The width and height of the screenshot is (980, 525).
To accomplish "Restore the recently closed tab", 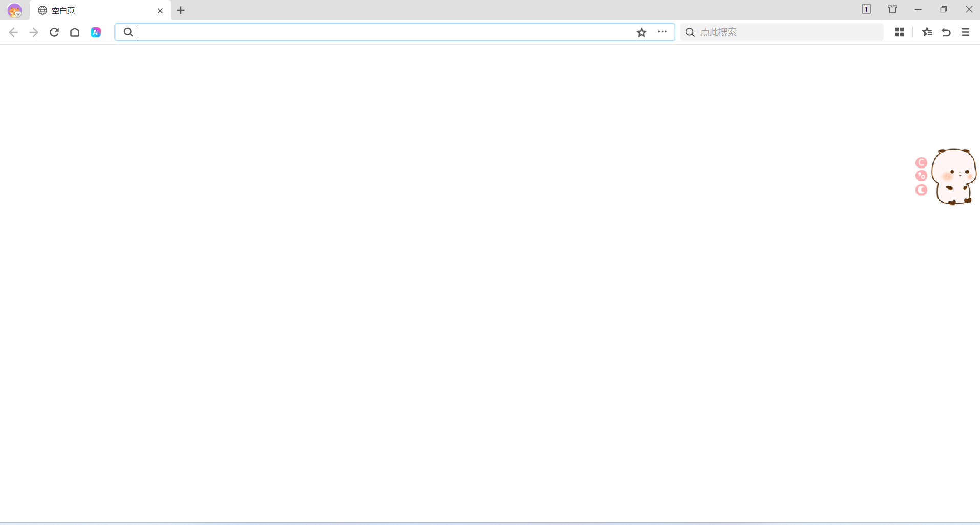I will click(946, 32).
